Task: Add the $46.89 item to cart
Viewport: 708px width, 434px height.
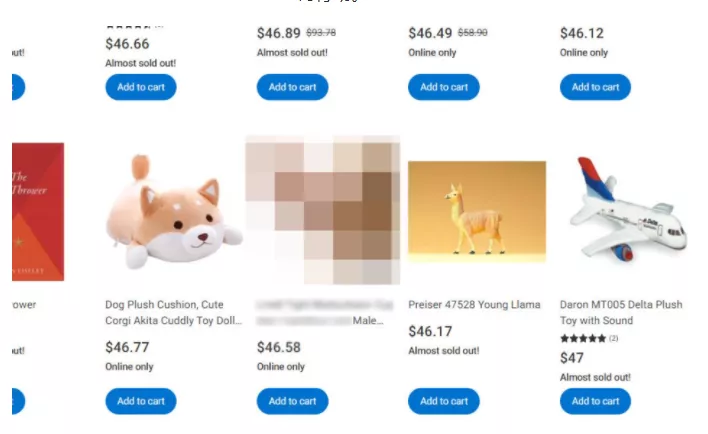Action: pos(293,87)
